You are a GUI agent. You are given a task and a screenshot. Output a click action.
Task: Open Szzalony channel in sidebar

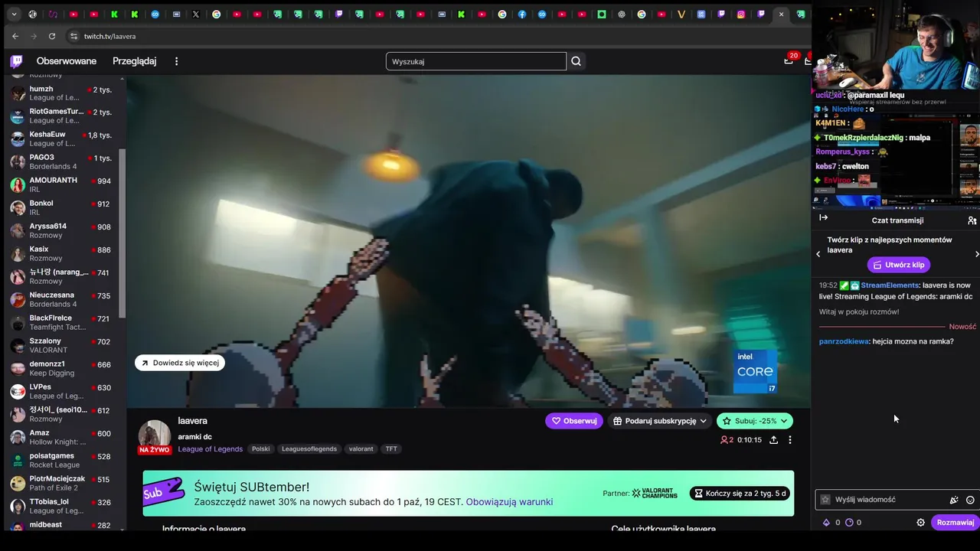click(x=61, y=346)
